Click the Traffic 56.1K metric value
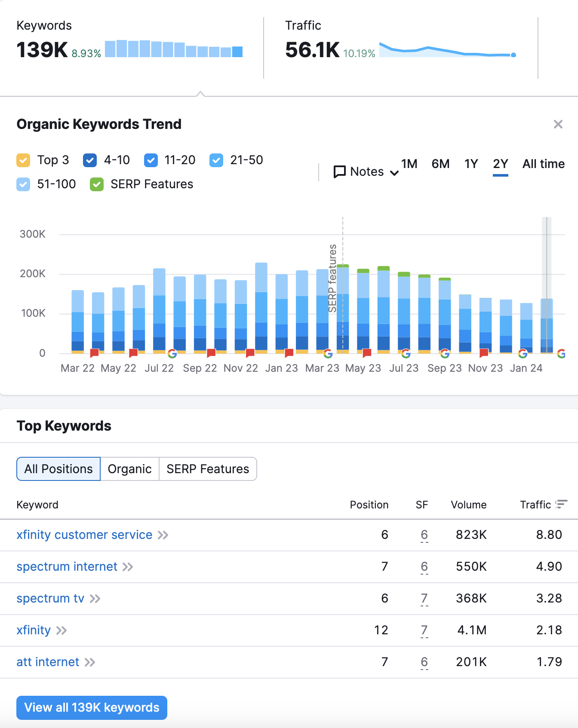 click(312, 50)
